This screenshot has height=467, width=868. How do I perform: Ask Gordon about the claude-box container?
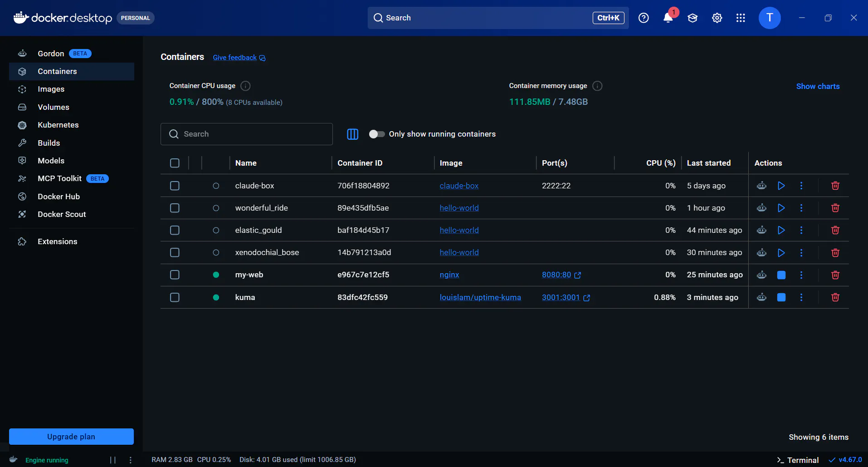[x=762, y=186]
